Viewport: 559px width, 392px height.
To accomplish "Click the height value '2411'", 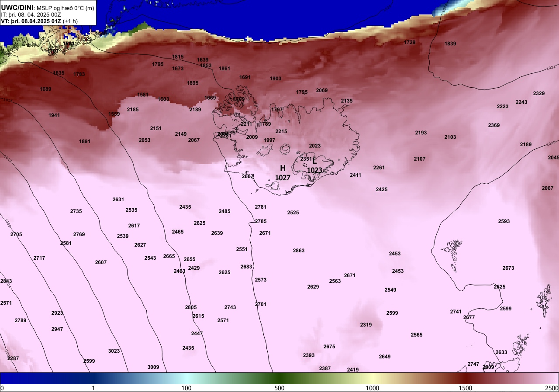I will point(355,175).
